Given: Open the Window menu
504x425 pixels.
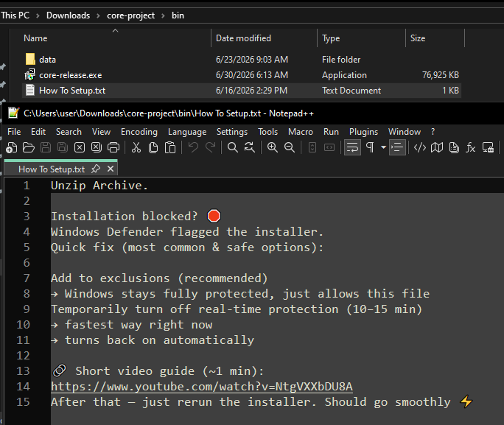Looking at the screenshot, I should click(405, 132).
